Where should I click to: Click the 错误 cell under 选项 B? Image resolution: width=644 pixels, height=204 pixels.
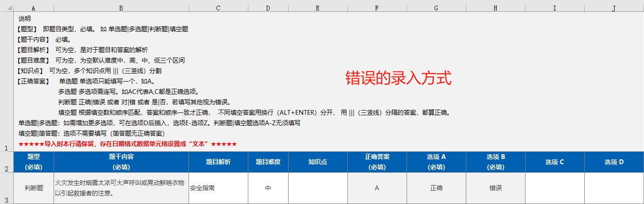[x=496, y=188]
